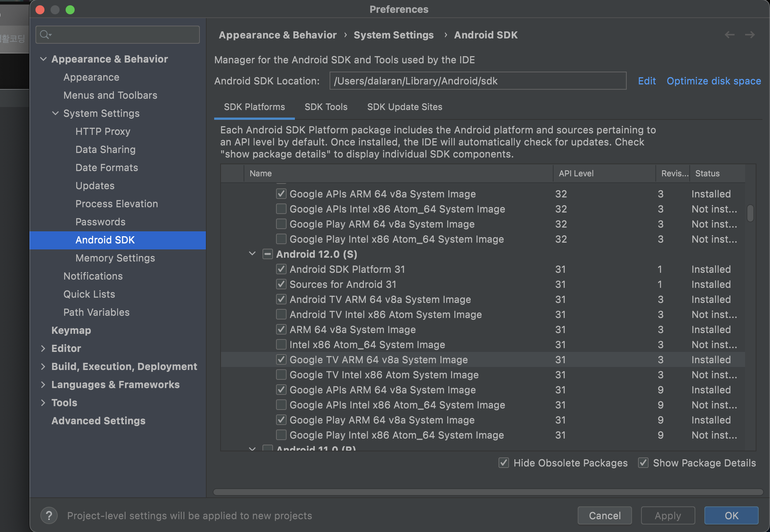770x532 pixels.
Task: Toggle Hide Obsolete Packages
Action: pyautogui.click(x=504, y=463)
